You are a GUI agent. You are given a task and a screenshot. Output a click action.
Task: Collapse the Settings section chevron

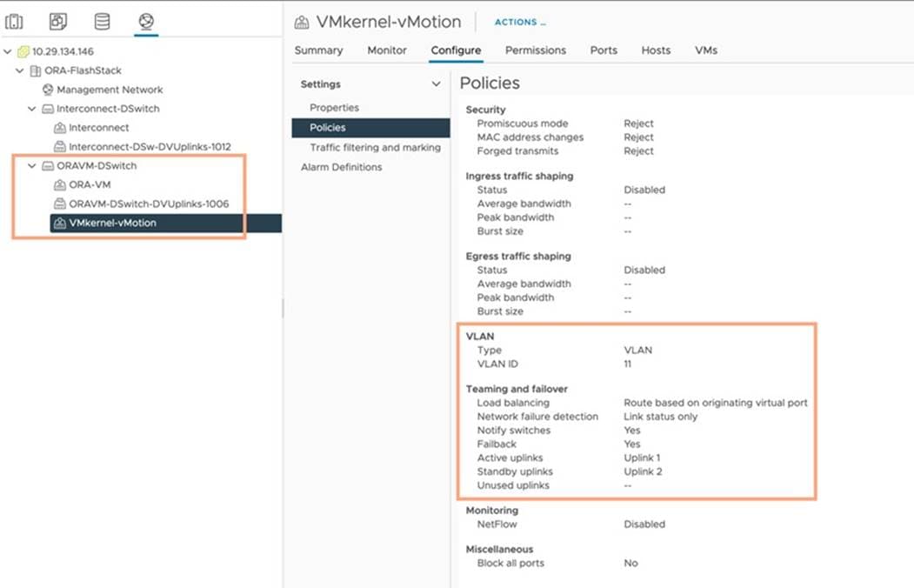click(x=436, y=84)
